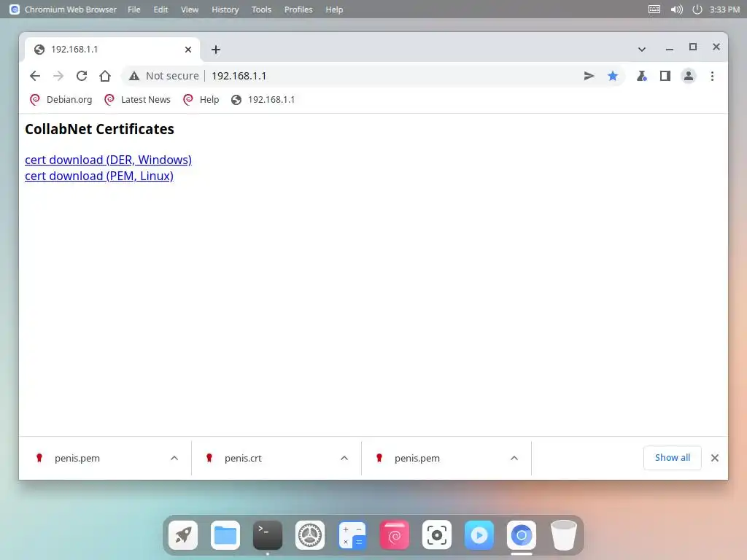
Task: Open the calculator in dock
Action: coord(352,535)
